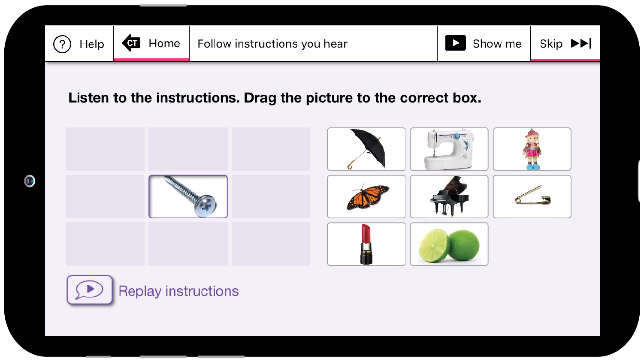The height and width of the screenshot is (362, 644).
Task: Click the Replay instructions speech bubble icon
Action: click(x=90, y=290)
